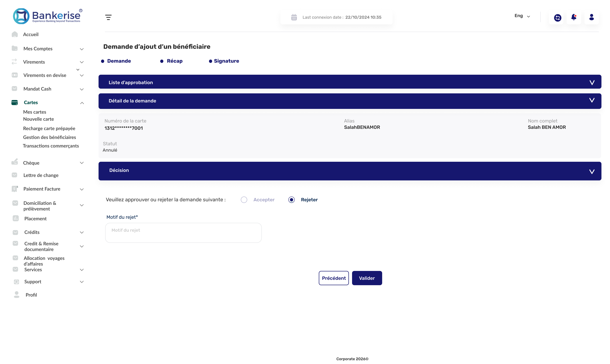Click the Profil person icon in sidebar
This screenshot has width=610, height=364.
tap(16, 295)
